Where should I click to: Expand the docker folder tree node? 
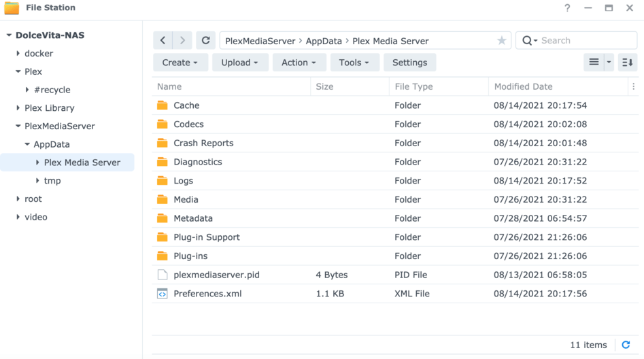18,54
